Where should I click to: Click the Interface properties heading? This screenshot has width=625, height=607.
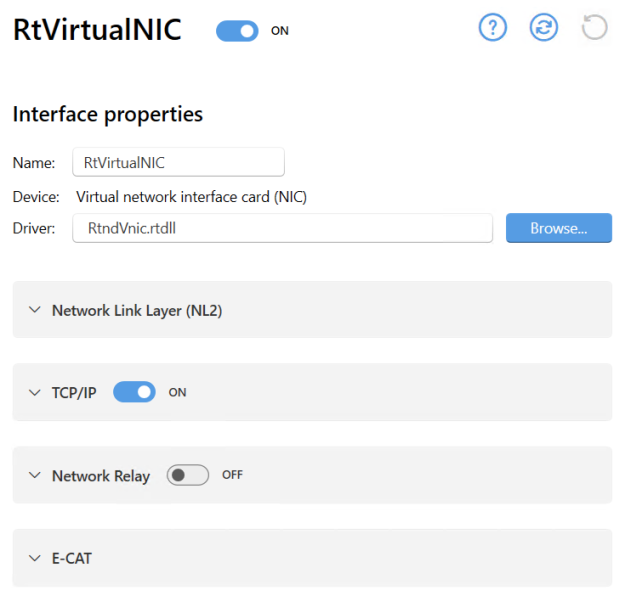click(108, 114)
